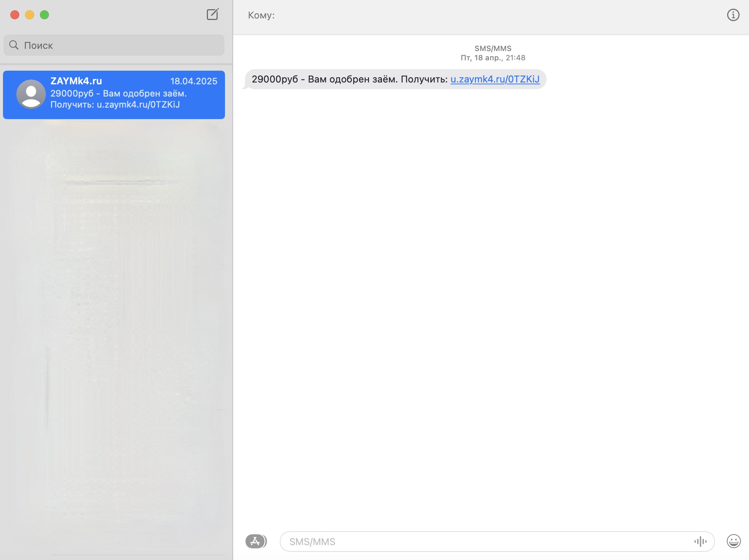Click the SMS/MMS header label above timestamp

pyautogui.click(x=493, y=48)
